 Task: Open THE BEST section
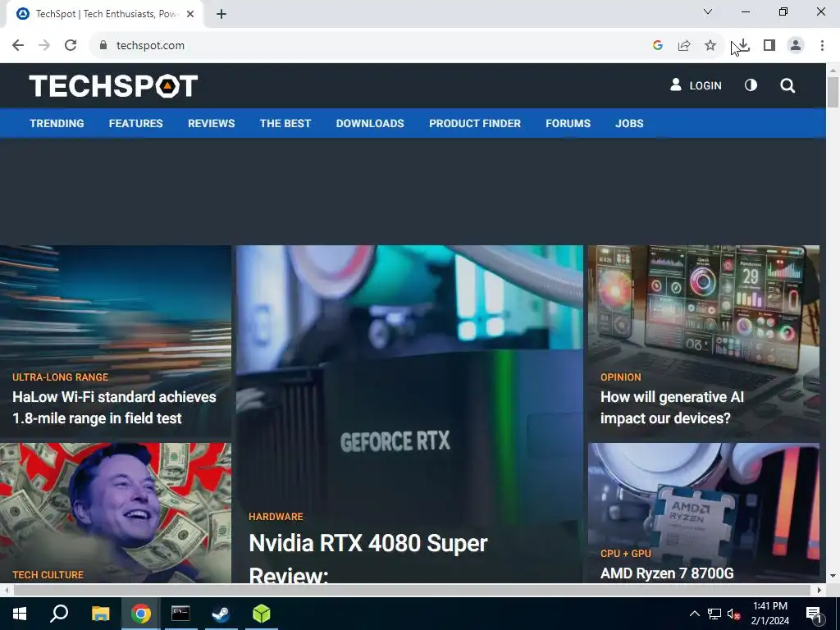click(285, 123)
